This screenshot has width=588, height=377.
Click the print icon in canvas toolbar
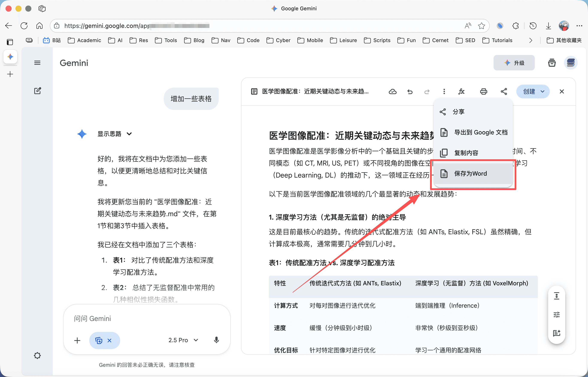pos(483,91)
